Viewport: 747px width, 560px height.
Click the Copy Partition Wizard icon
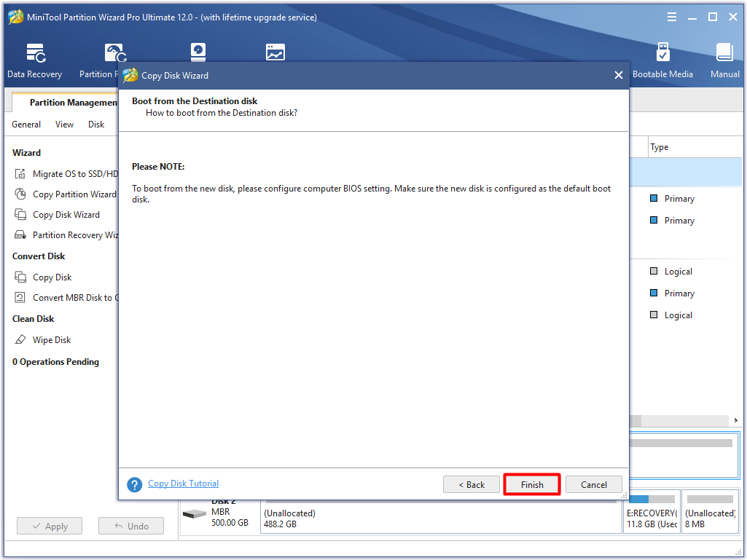point(20,194)
